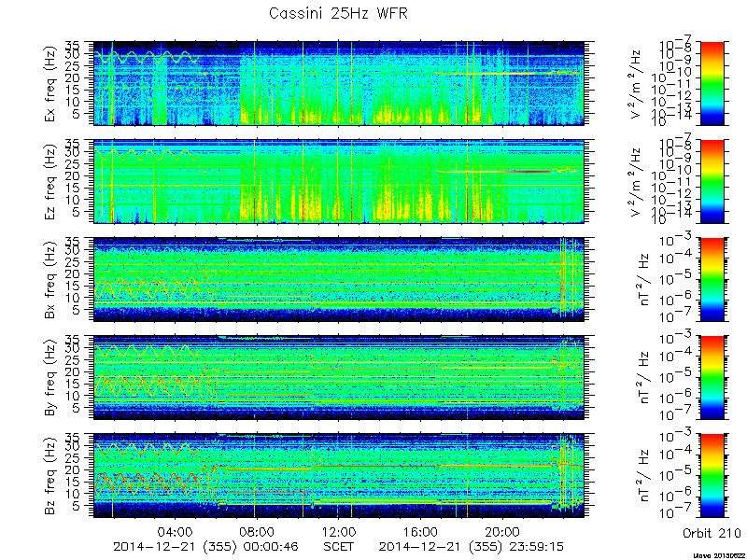Select the Bx frequency spectrogram panel

pos(339,279)
